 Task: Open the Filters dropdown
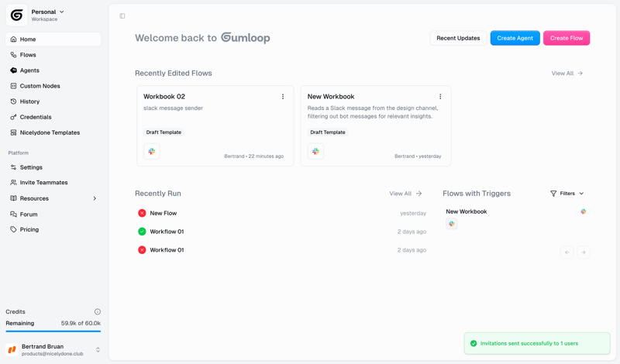click(567, 194)
